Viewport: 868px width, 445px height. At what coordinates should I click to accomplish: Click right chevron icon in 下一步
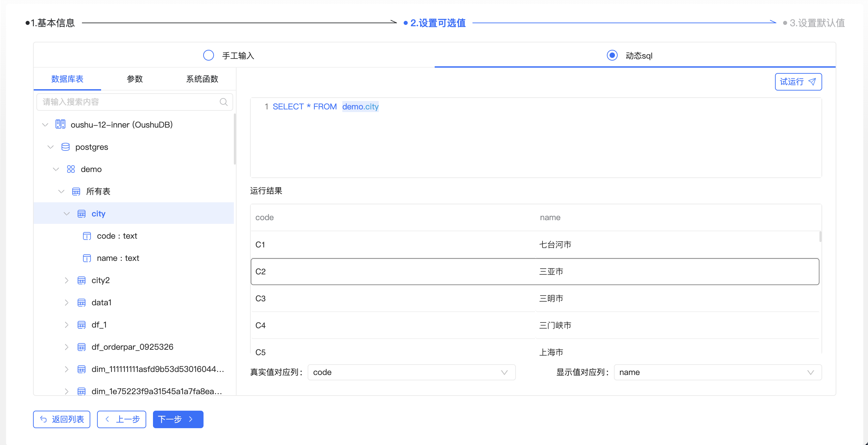(191, 419)
